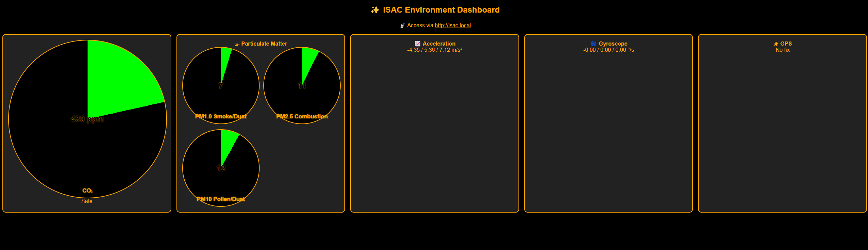Open the http://isac.local link
This screenshot has width=868, height=250.
(452, 26)
